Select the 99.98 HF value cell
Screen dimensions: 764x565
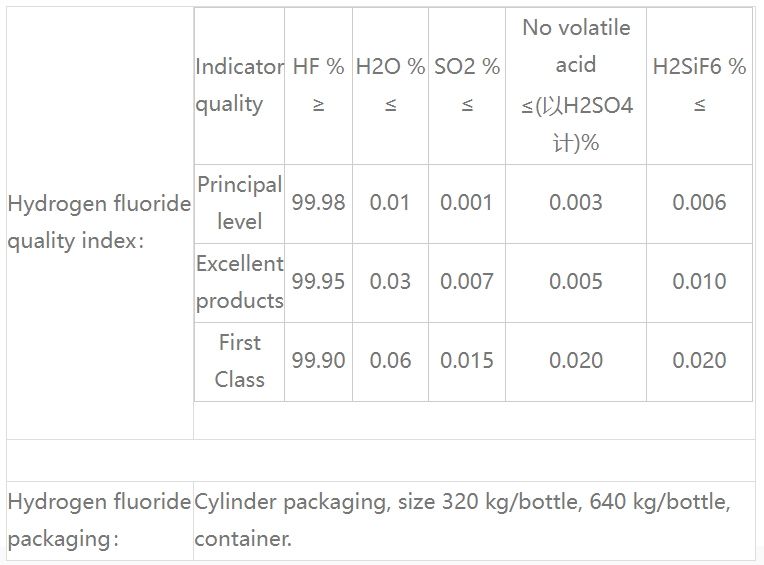318,203
